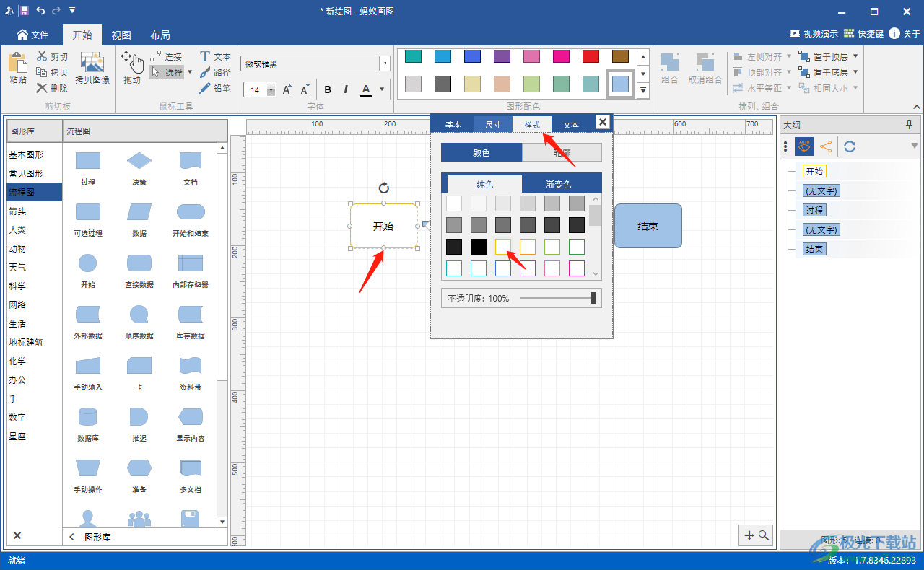Click the 快捷键 shortcuts button
Viewport: 924px width, 570px height.
click(863, 34)
